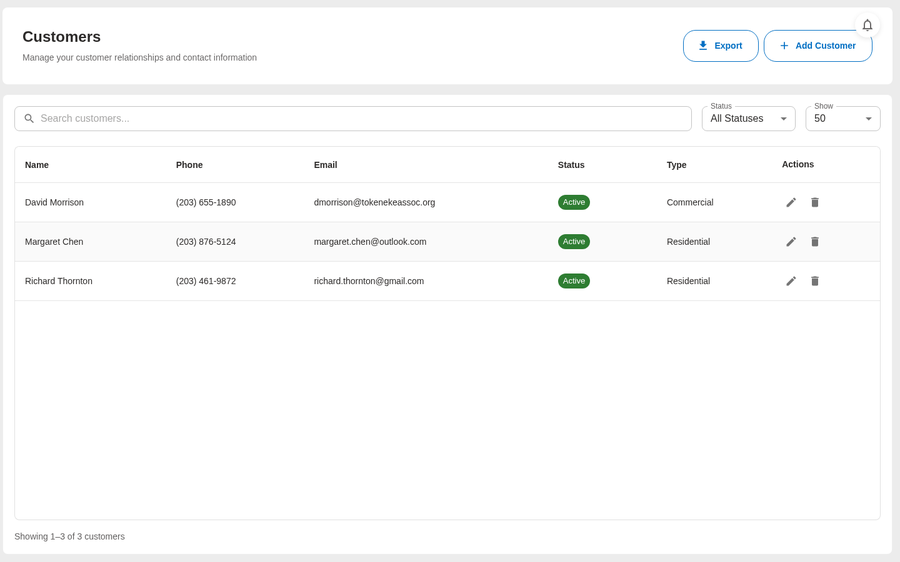900x562 pixels.
Task: Delete David Morrison using the trash icon
Action: [814, 202]
